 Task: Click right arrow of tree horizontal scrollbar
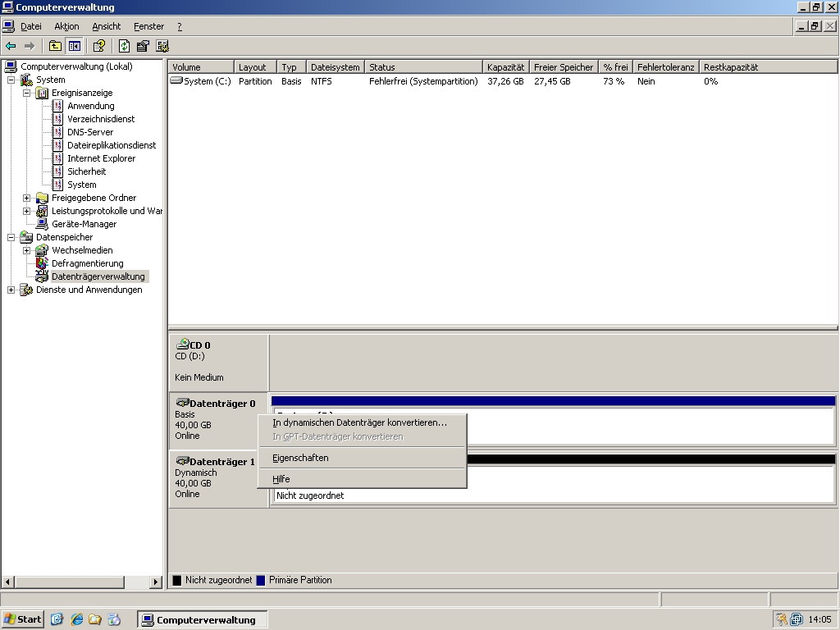[x=156, y=582]
